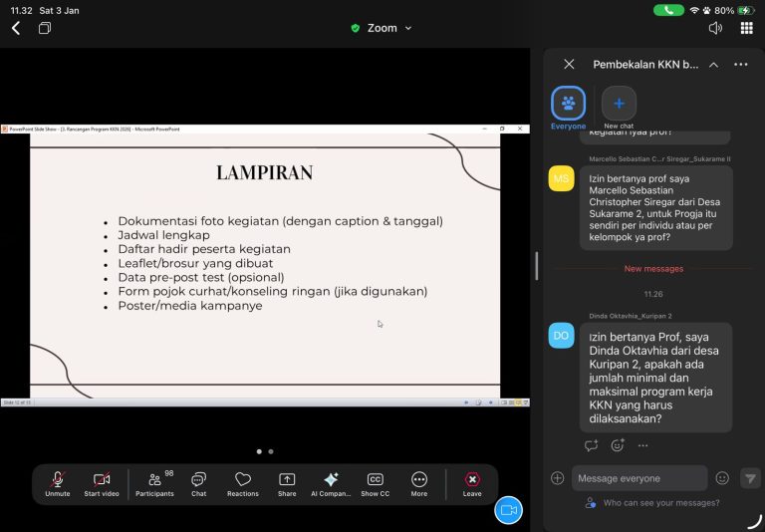
Task: Open 'Who can see your messages?' link
Action: pyautogui.click(x=660, y=503)
